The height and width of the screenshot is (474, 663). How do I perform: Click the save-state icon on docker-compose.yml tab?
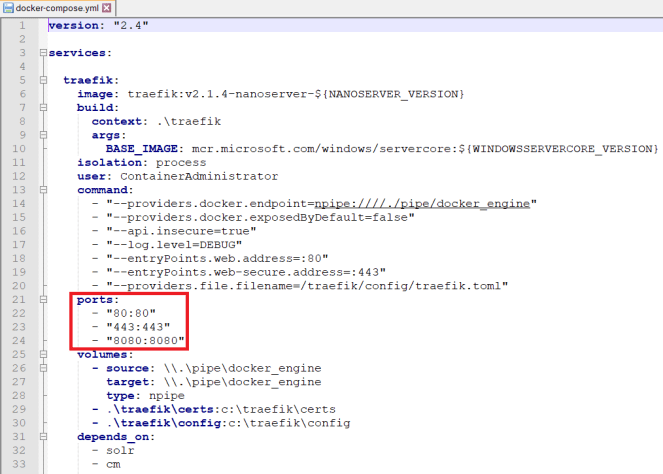8,7
